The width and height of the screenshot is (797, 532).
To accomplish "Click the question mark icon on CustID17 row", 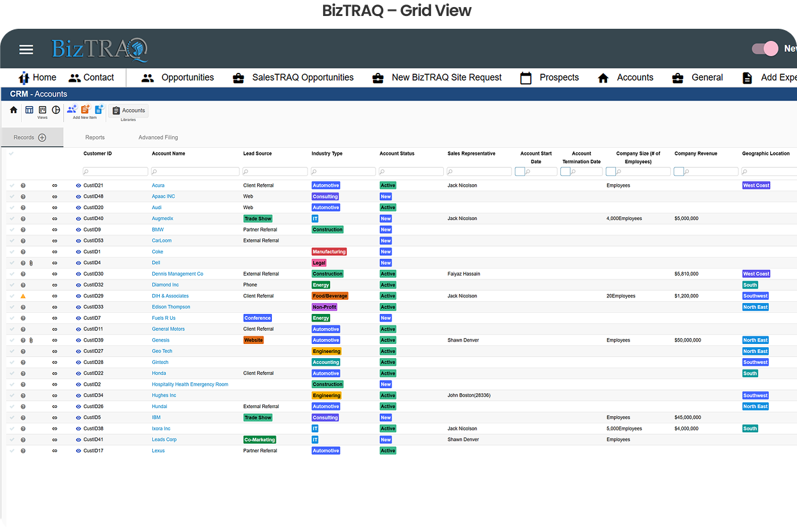I will coord(23,451).
